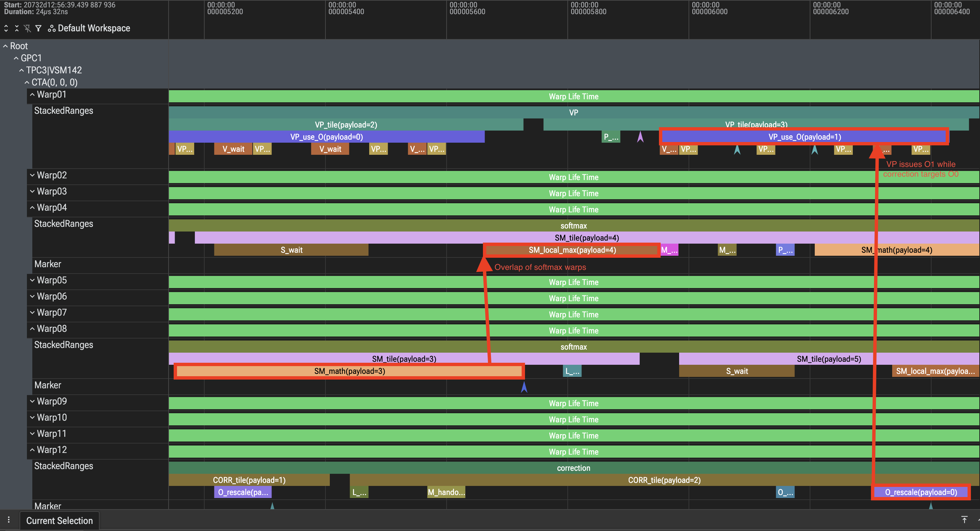
Task: Select the VP_use_O(payload=0) range
Action: [327, 137]
